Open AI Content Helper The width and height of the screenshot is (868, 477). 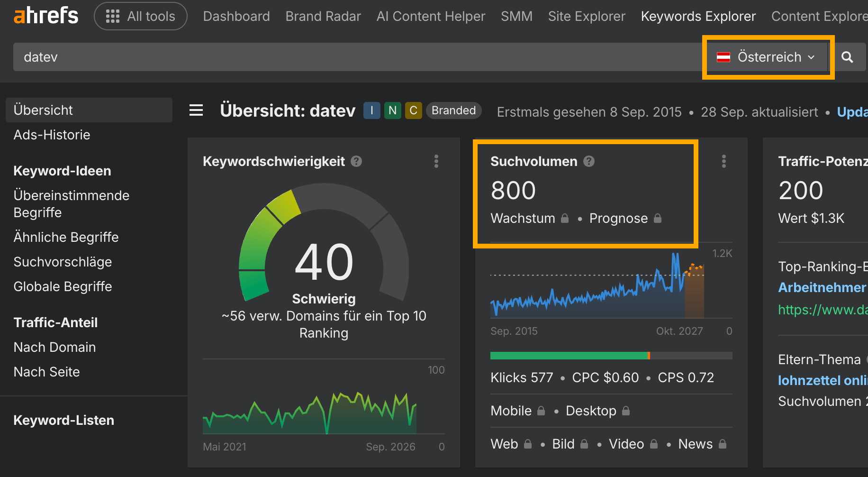(431, 16)
